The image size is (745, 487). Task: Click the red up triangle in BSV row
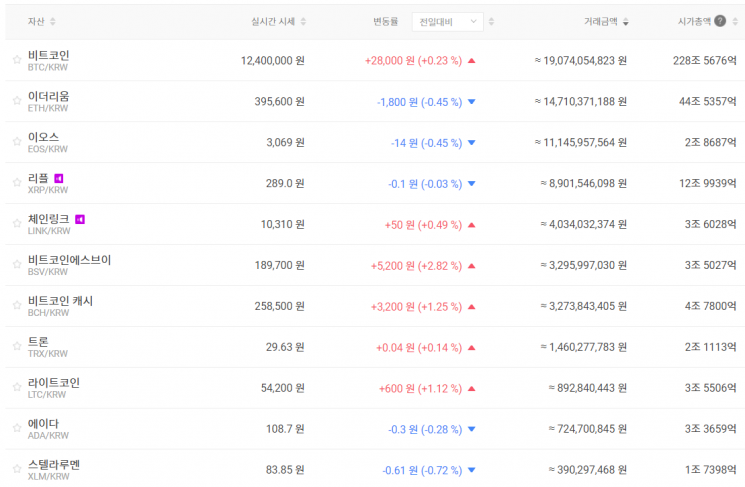472,266
